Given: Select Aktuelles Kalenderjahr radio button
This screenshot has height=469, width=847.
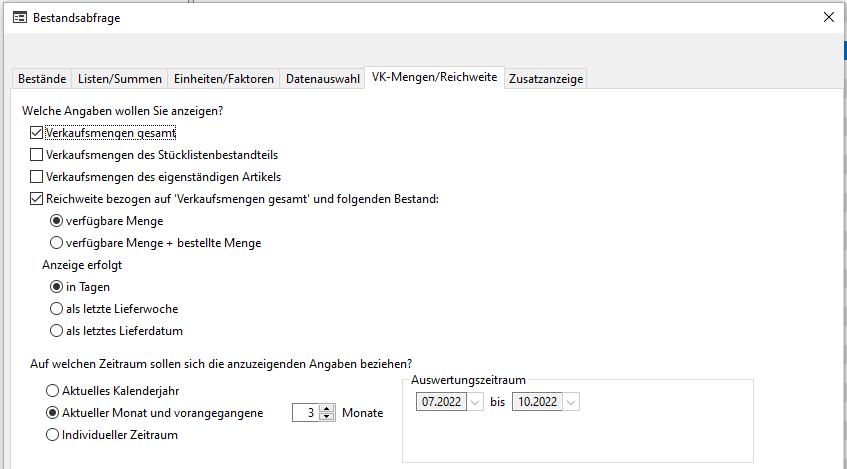Looking at the screenshot, I should (x=52, y=390).
